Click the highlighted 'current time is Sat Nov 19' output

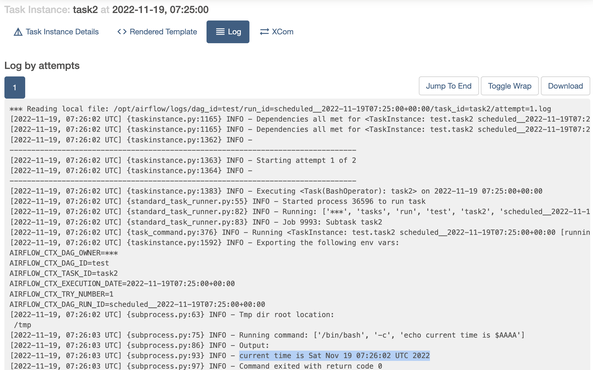click(x=334, y=356)
